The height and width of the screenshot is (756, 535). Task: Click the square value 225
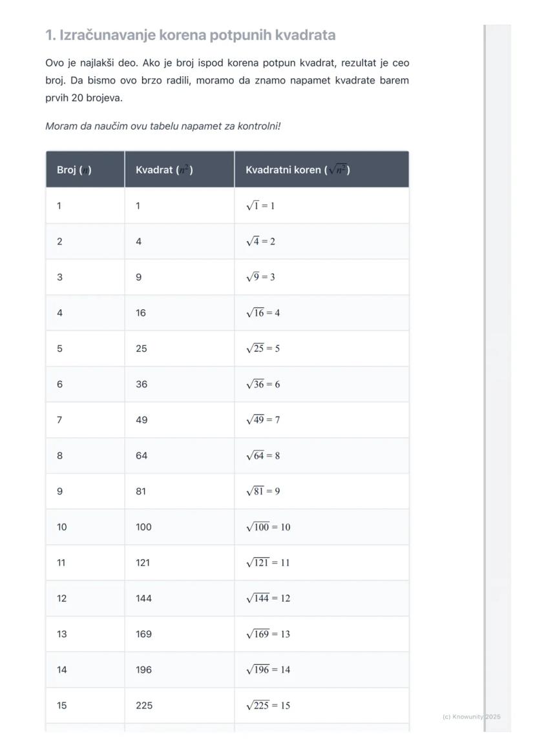(x=143, y=706)
